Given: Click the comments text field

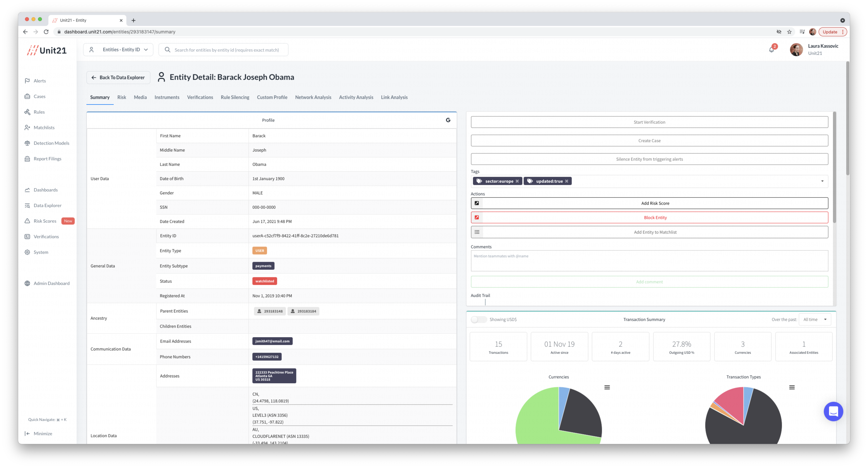Looking at the screenshot, I should 649,261.
